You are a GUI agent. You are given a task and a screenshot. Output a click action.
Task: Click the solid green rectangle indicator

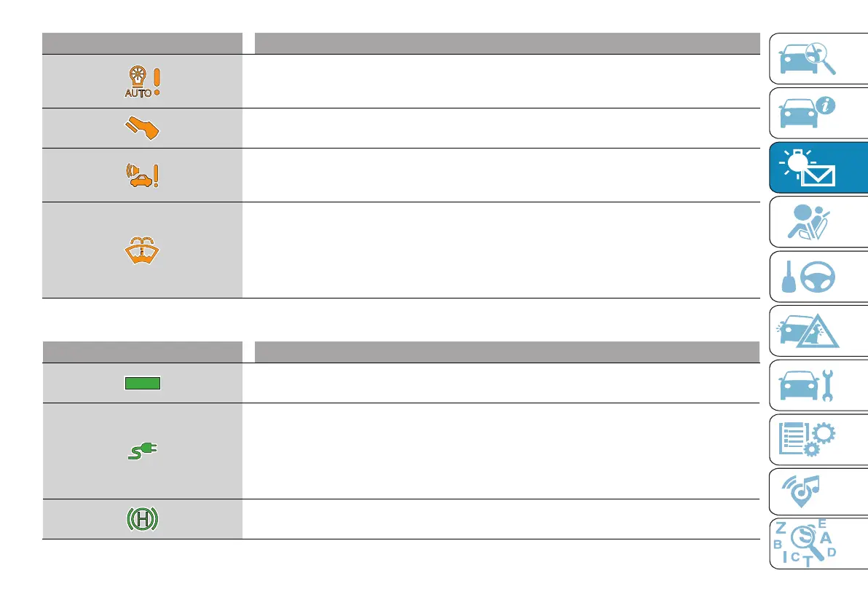click(141, 384)
